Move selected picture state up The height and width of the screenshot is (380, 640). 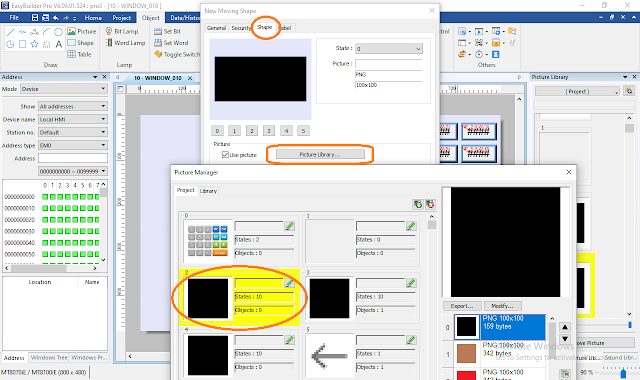(x=565, y=327)
